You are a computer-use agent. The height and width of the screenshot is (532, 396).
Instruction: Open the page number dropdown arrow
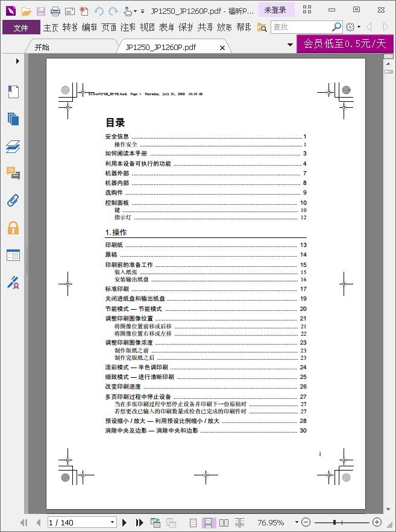112,522
